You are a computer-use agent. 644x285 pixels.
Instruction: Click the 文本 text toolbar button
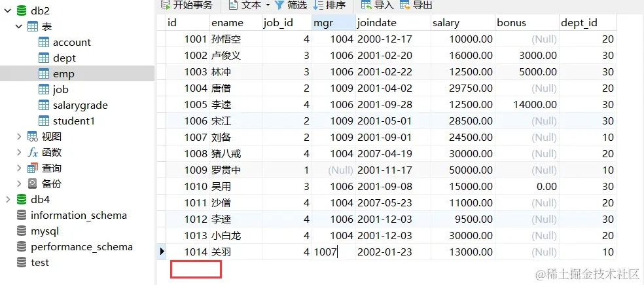click(x=245, y=5)
